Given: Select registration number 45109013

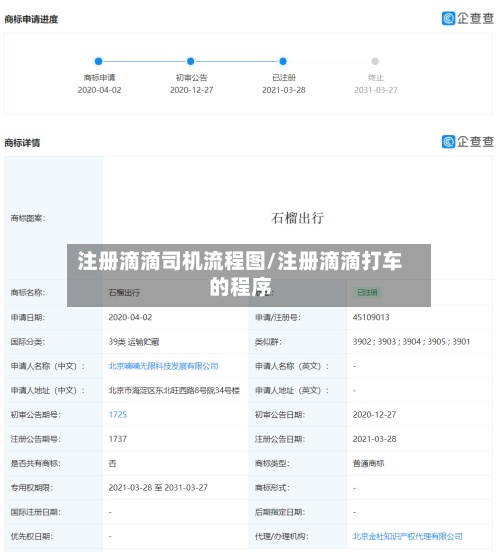Looking at the screenshot, I should [371, 318].
